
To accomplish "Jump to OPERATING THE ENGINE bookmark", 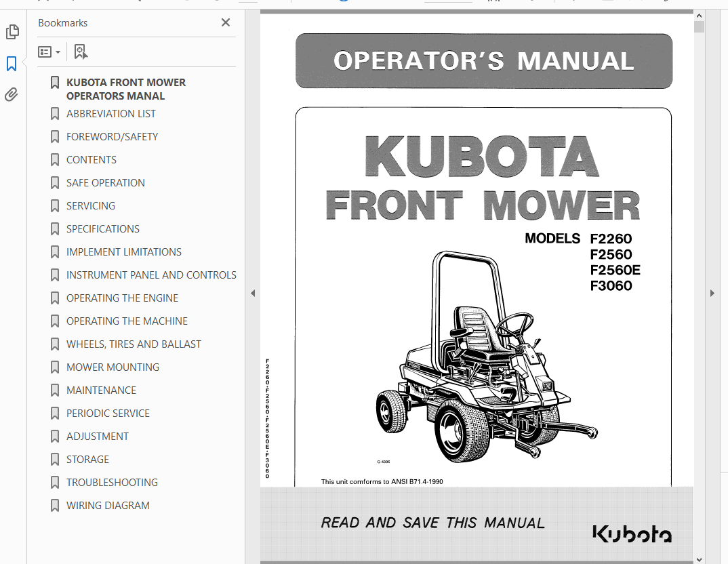I will pyautogui.click(x=123, y=298).
